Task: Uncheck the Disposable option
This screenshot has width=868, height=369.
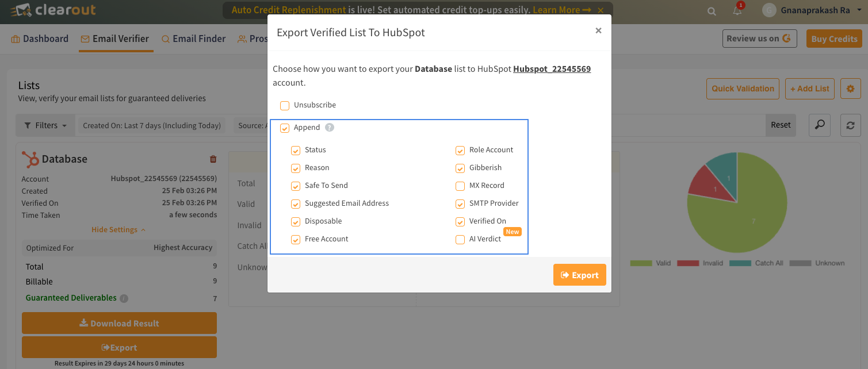Action: (295, 221)
